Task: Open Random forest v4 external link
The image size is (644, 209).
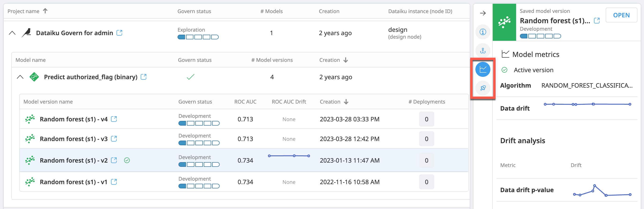Action: click(114, 119)
